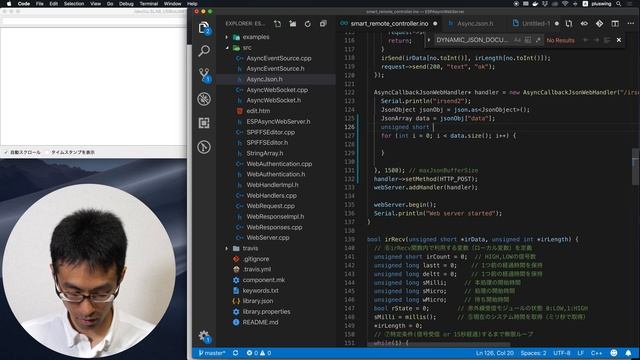The height and width of the screenshot is (360, 640).
Task: Open WebServer.cpp file
Action: 267,238
